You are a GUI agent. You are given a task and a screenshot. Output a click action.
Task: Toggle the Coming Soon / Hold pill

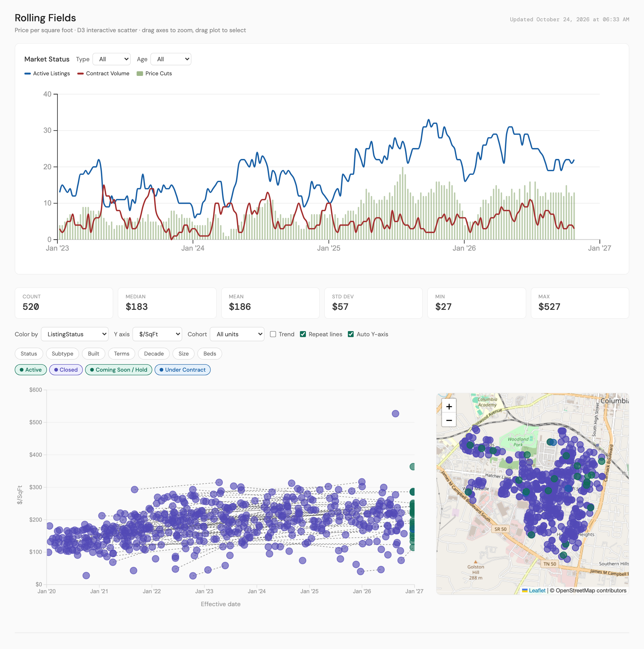click(x=118, y=370)
